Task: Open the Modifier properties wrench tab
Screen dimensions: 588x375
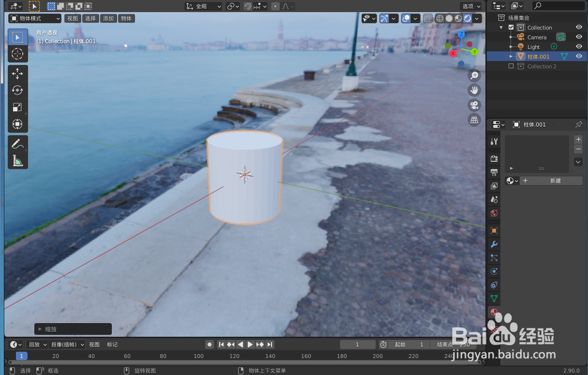Action: (494, 244)
